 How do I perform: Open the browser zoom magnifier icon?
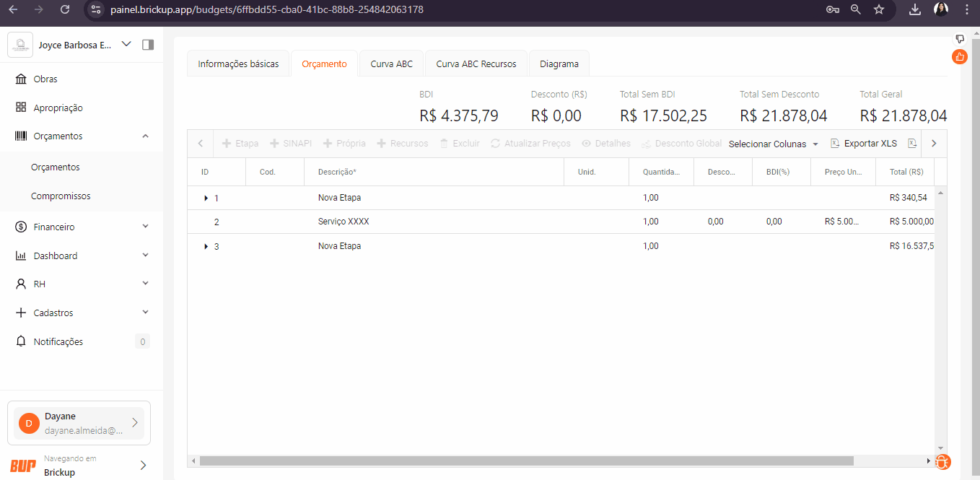[856, 9]
